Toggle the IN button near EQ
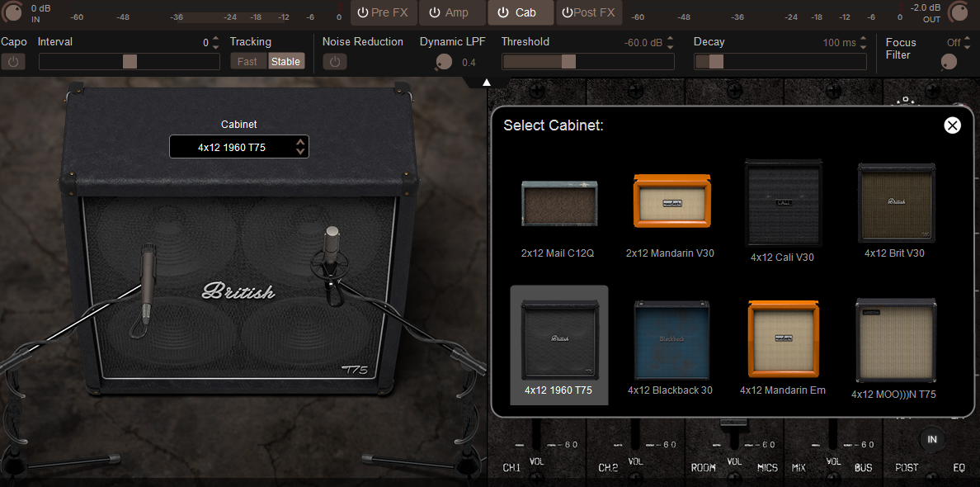 932,439
